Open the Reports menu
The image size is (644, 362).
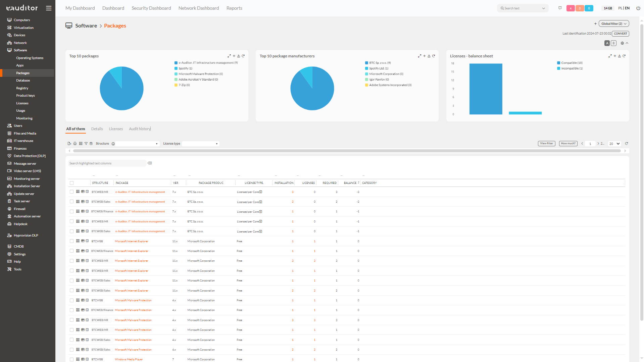click(234, 8)
